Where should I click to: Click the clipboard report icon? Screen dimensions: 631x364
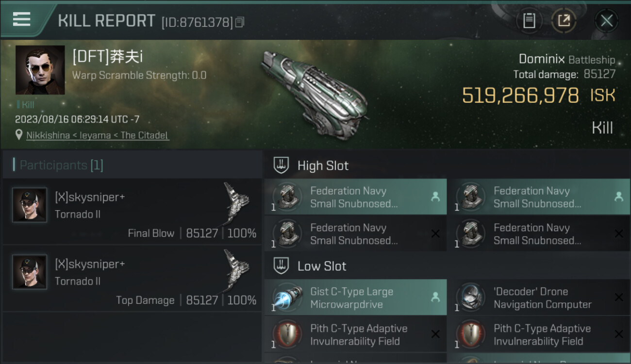529,21
